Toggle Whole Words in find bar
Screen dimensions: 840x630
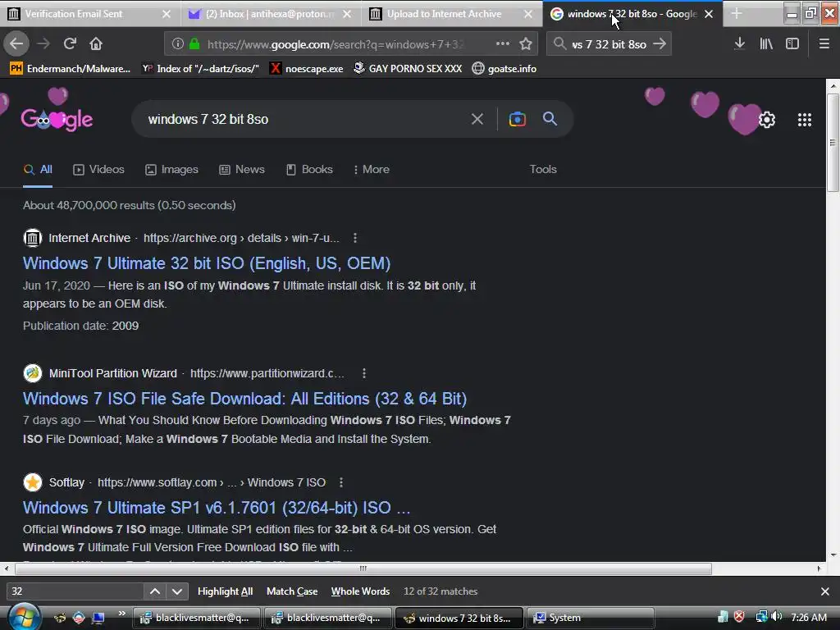coord(361,591)
